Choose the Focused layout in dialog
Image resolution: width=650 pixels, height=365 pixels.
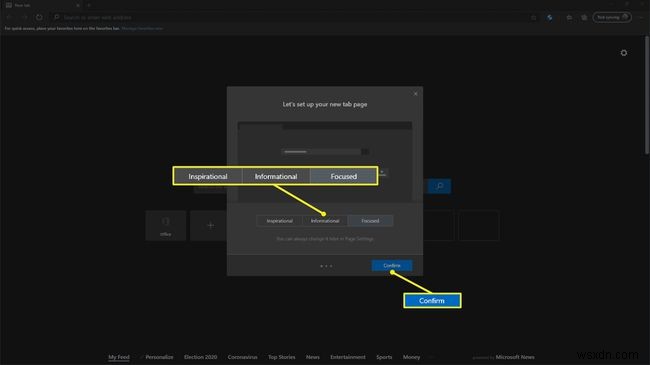click(x=370, y=221)
